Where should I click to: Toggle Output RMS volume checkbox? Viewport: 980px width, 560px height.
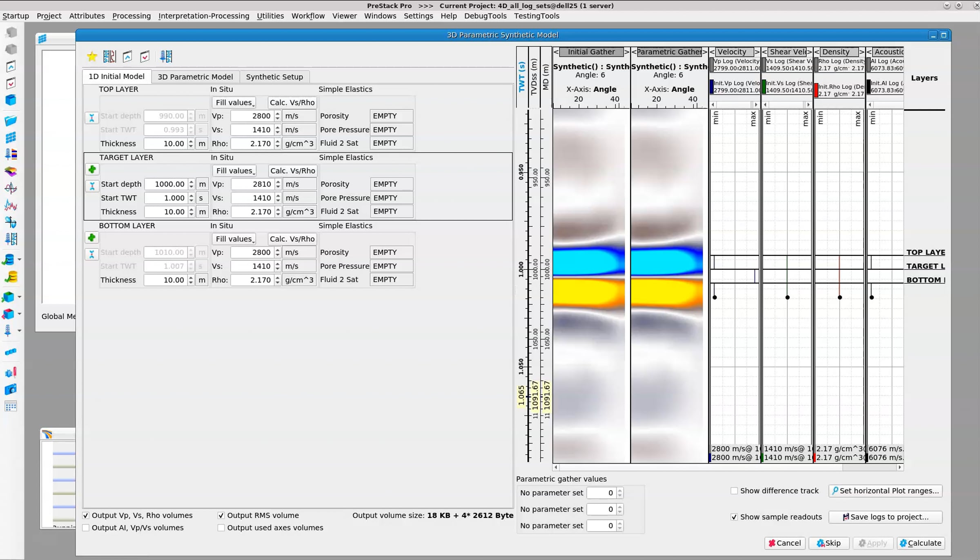(221, 516)
